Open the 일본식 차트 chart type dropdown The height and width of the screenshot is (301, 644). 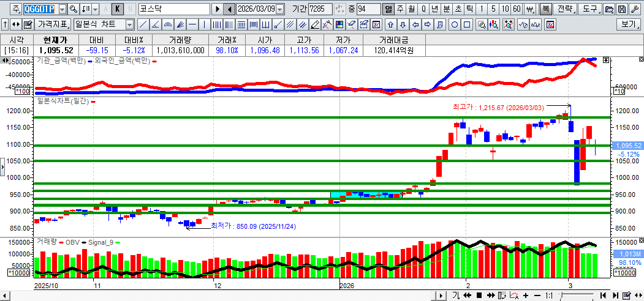coord(129,24)
